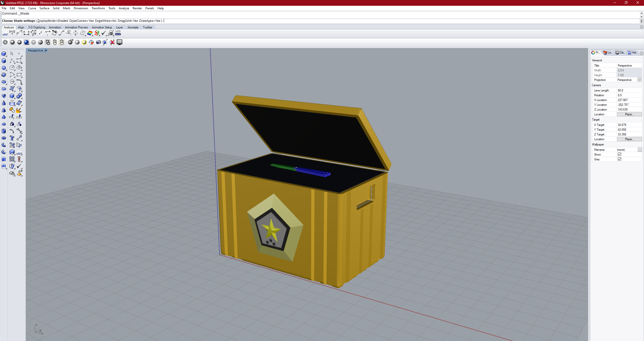Open the Edge tools bounding box icon
This screenshot has width=644, height=341.
pyautogui.click(x=97, y=33)
